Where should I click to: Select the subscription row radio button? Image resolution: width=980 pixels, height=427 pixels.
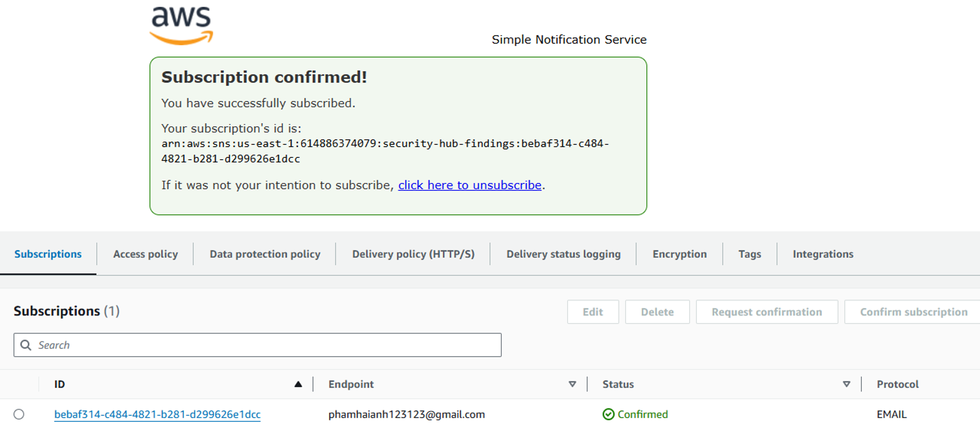click(x=19, y=414)
